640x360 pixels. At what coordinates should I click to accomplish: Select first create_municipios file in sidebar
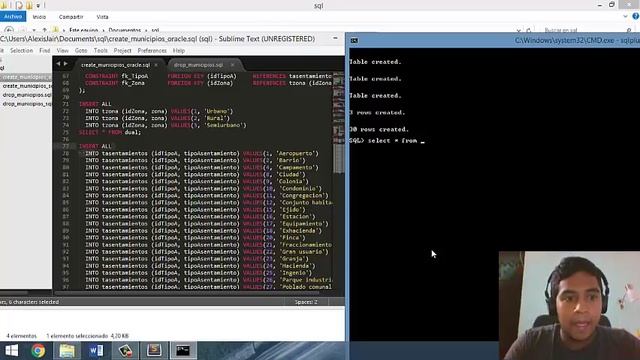pos(26,77)
